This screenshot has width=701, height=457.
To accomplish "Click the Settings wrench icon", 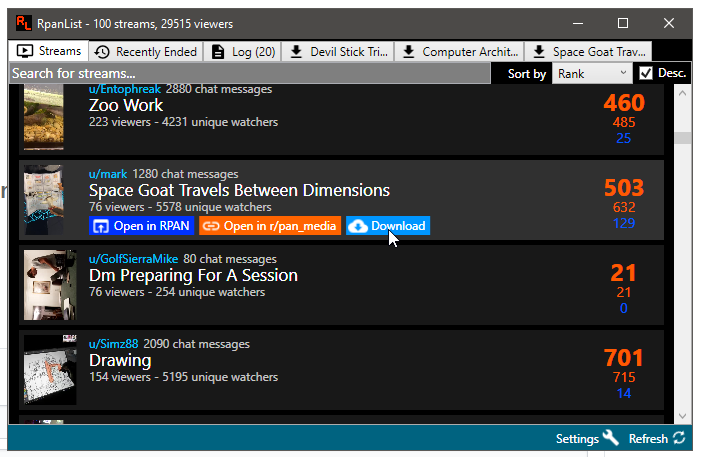I will click(x=611, y=437).
